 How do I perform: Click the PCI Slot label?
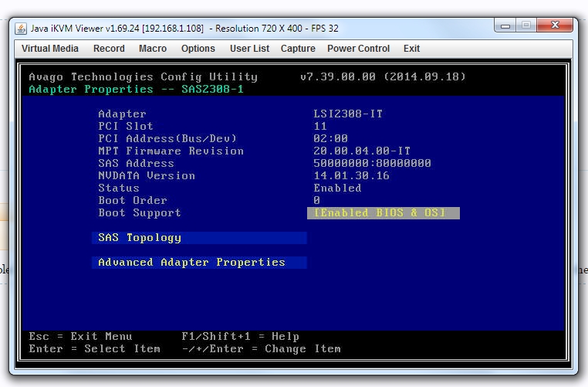click(126, 126)
